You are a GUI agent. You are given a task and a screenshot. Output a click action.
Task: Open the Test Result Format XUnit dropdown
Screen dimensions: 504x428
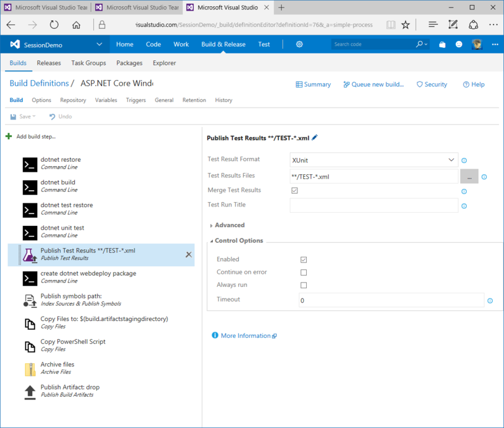click(374, 160)
